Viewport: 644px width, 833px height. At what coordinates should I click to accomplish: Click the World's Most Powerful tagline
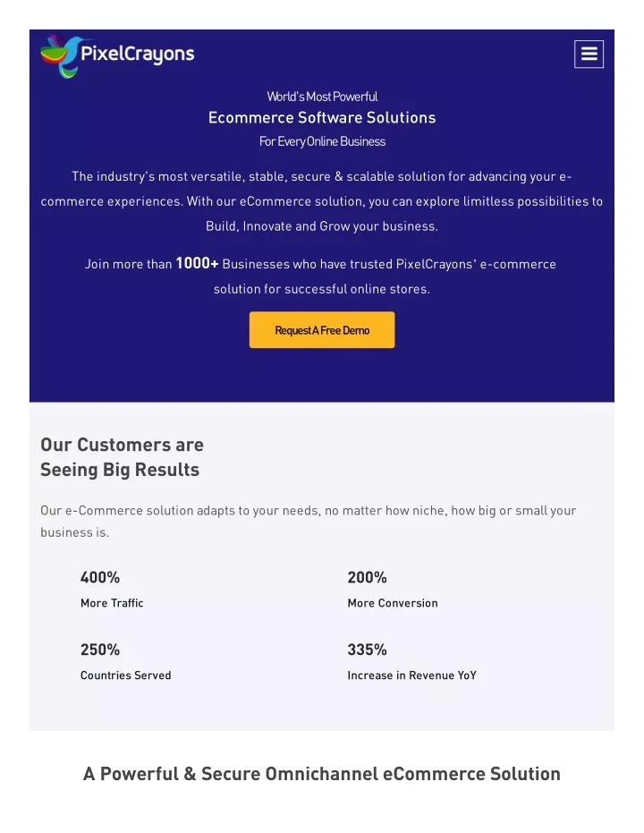[x=322, y=97]
